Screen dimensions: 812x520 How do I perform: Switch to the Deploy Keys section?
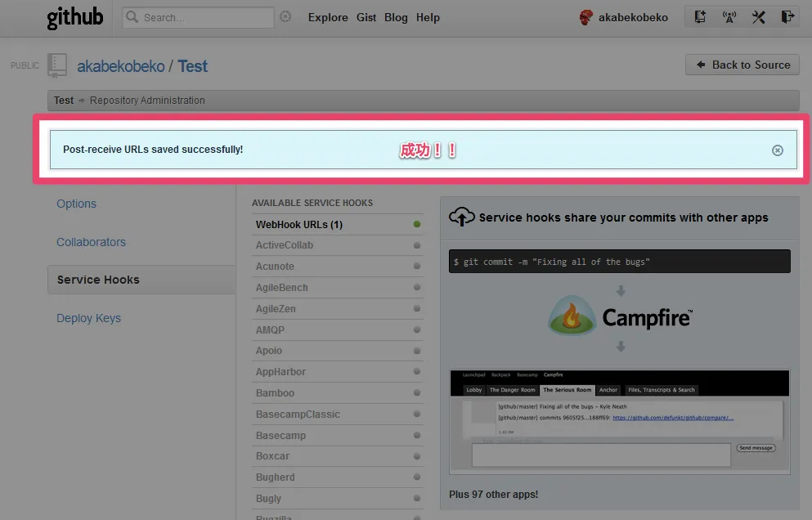pos(88,318)
